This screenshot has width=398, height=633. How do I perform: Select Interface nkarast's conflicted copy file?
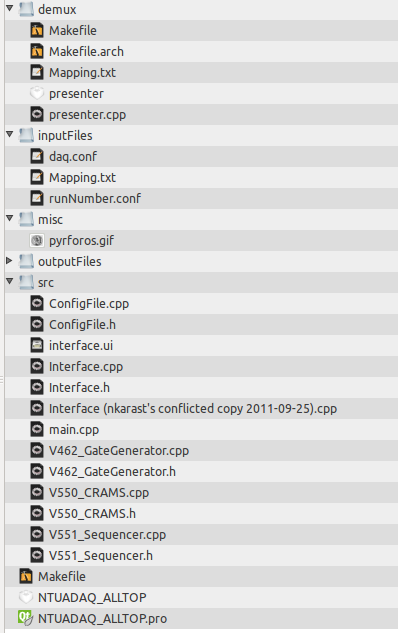click(x=193, y=409)
